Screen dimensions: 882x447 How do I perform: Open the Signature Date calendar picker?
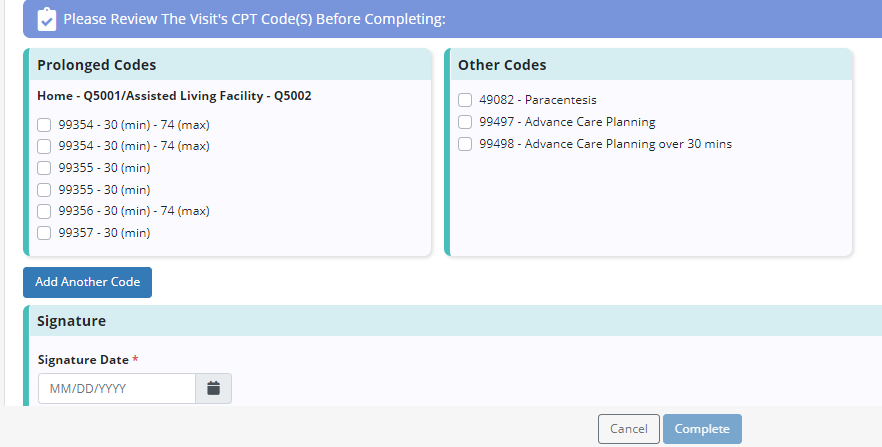point(213,388)
